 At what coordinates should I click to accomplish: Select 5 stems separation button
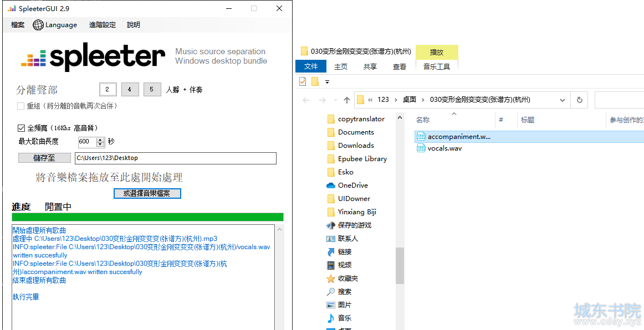(x=152, y=90)
